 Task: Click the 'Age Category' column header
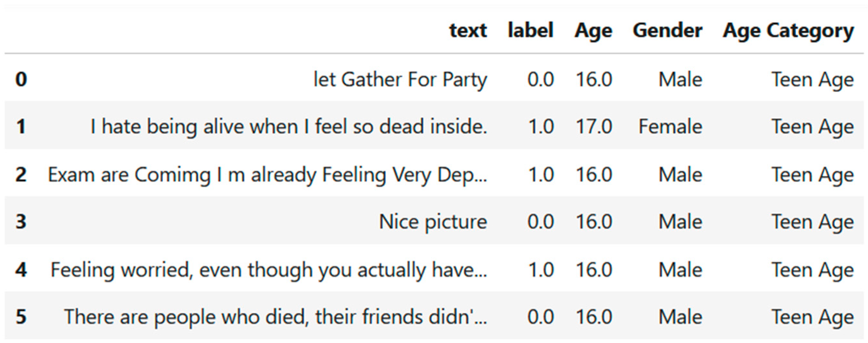click(788, 31)
